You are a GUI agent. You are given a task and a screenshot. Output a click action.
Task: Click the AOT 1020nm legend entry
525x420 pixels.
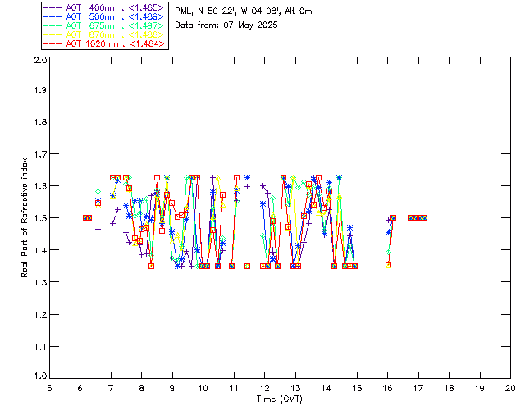(x=103, y=43)
